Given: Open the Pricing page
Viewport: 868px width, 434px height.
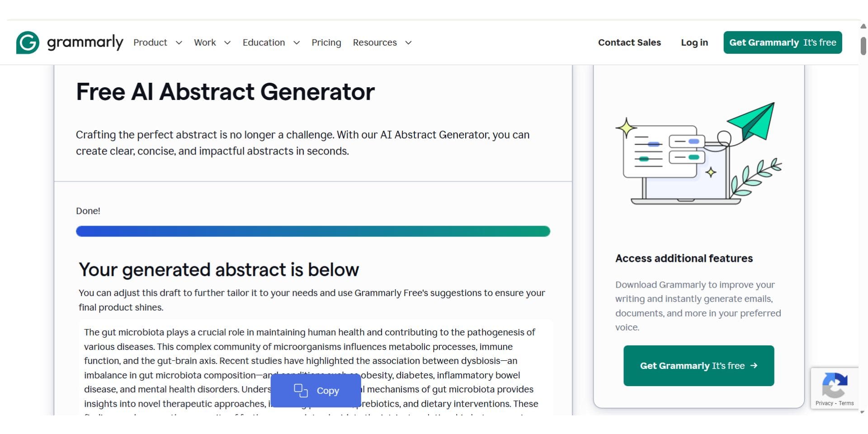Looking at the screenshot, I should [x=326, y=42].
